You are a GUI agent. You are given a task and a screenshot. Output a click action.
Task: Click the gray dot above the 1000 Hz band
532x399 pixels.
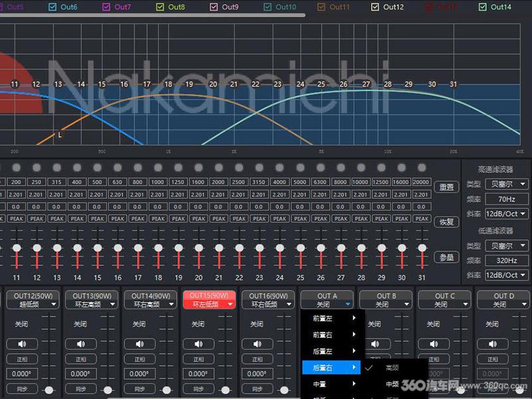(x=158, y=168)
